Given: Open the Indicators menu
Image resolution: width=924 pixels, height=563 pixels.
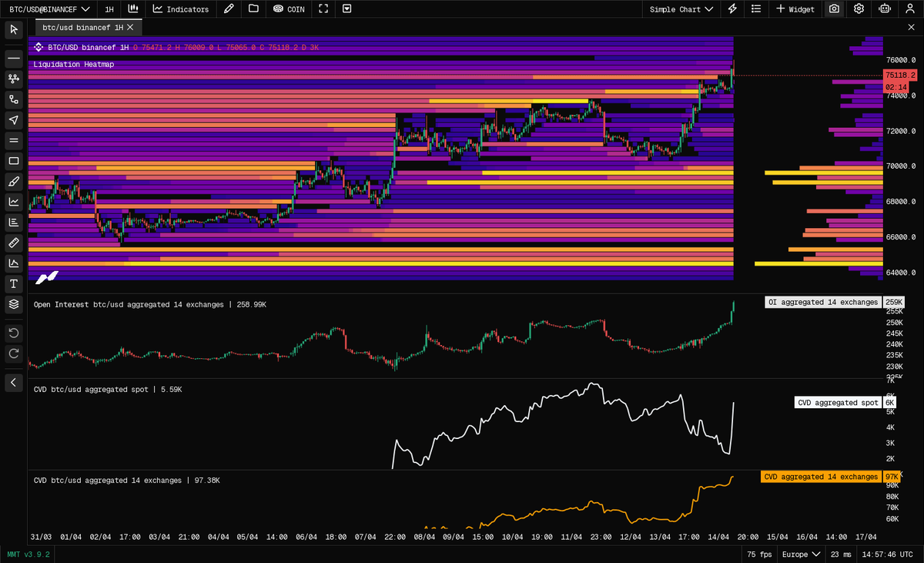Looking at the screenshot, I should pos(181,9).
